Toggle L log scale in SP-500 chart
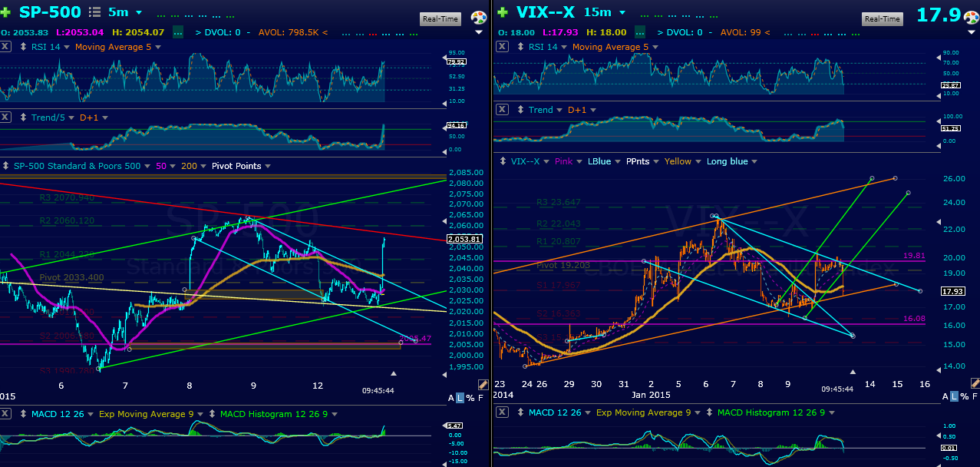980x467 pixels. pos(460,396)
